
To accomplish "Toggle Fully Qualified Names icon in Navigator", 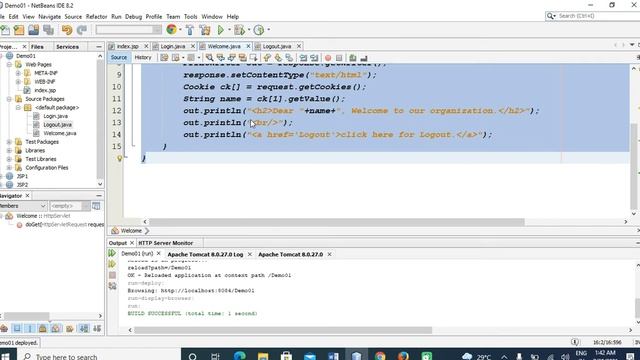I will pyautogui.click(x=70, y=328).
